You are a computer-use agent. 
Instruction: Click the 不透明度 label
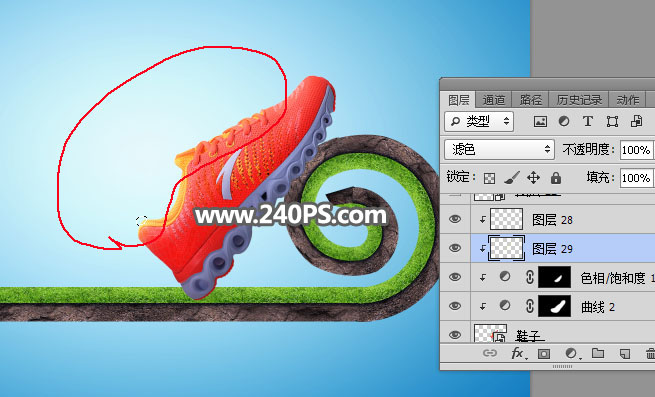click(x=588, y=150)
